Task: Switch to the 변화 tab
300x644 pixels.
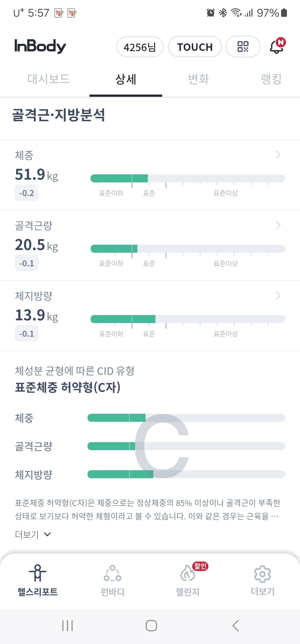Action: [198, 79]
